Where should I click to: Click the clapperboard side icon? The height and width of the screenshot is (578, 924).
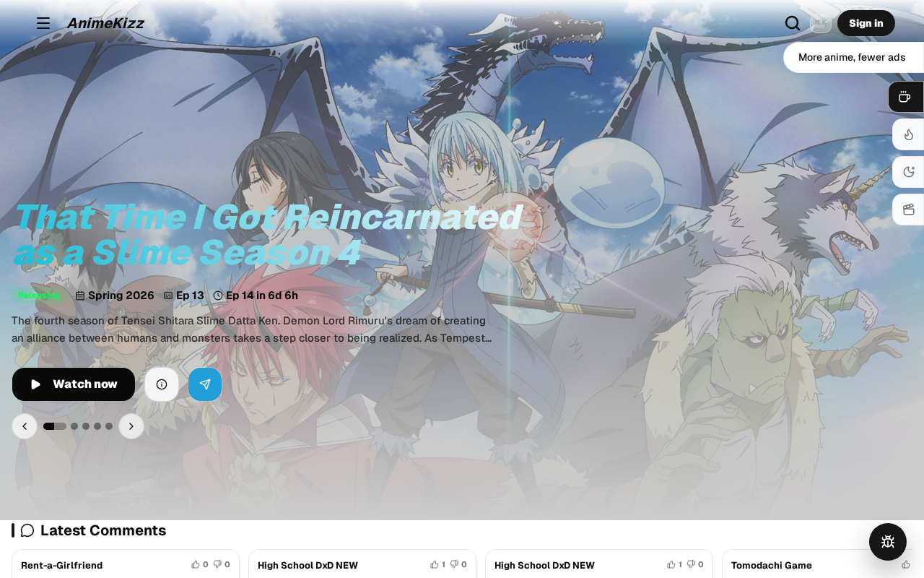point(908,210)
